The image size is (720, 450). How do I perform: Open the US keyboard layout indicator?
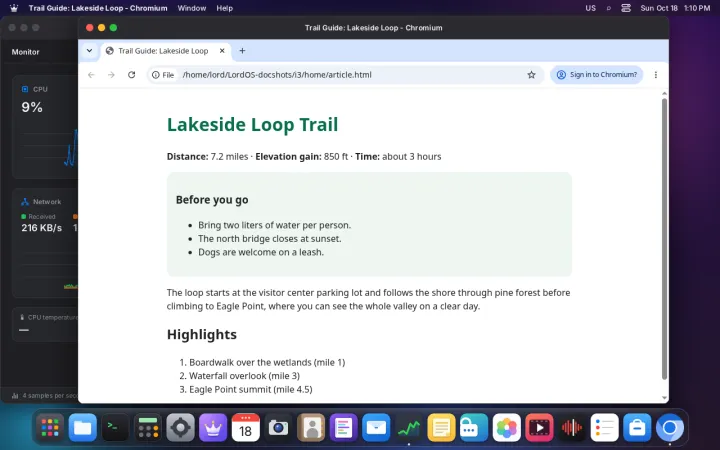click(591, 8)
